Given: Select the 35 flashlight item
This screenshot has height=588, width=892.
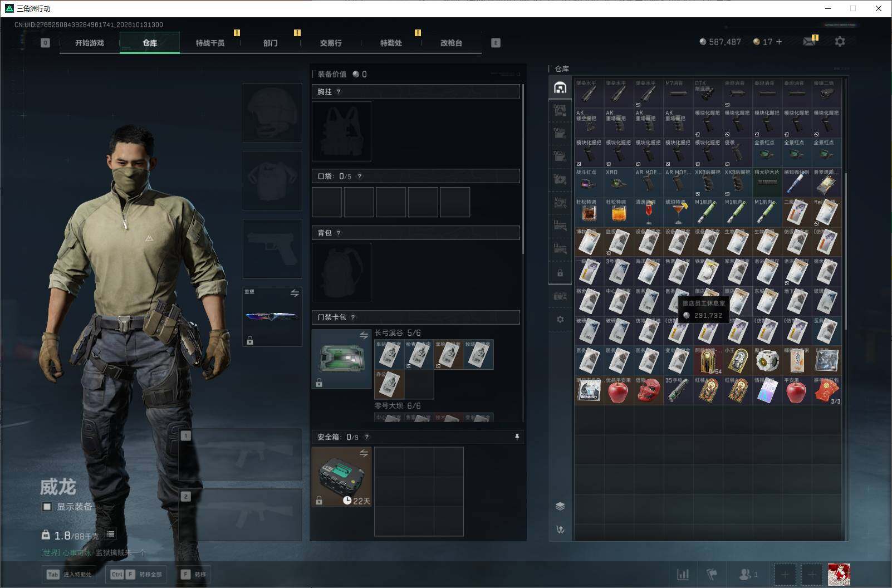Looking at the screenshot, I should tap(678, 391).
